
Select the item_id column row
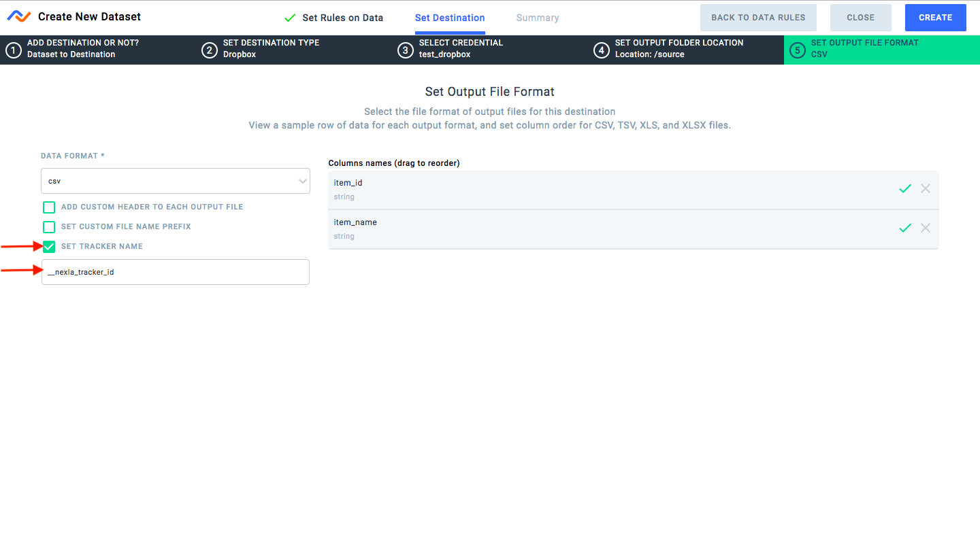click(x=633, y=190)
